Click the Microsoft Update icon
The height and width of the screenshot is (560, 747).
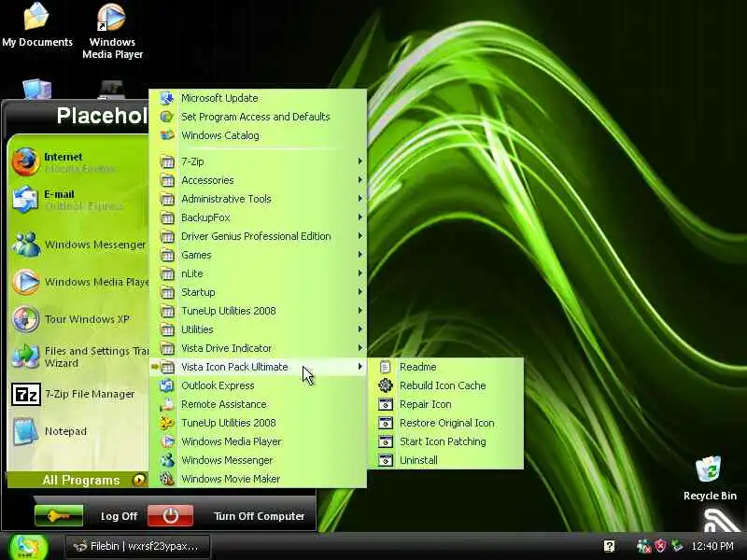tap(167, 98)
